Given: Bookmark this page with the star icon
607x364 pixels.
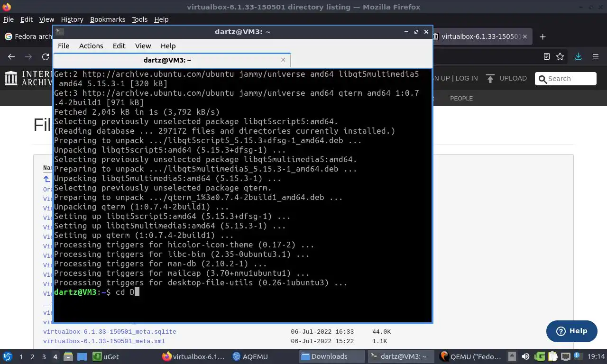Looking at the screenshot, I should 560,56.
